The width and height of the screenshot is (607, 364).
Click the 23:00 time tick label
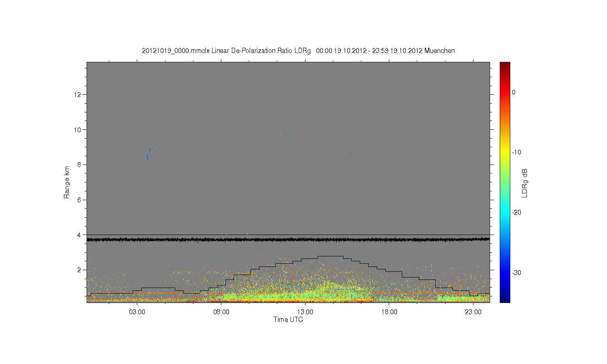[473, 312]
